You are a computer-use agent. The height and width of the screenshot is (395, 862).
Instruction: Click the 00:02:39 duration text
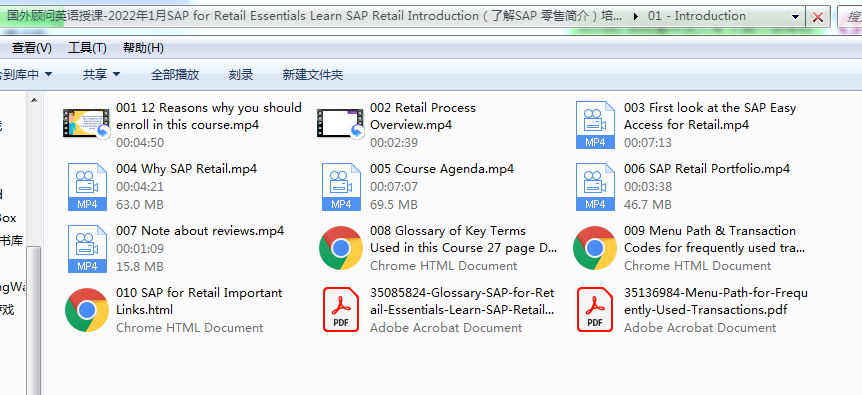[394, 143]
